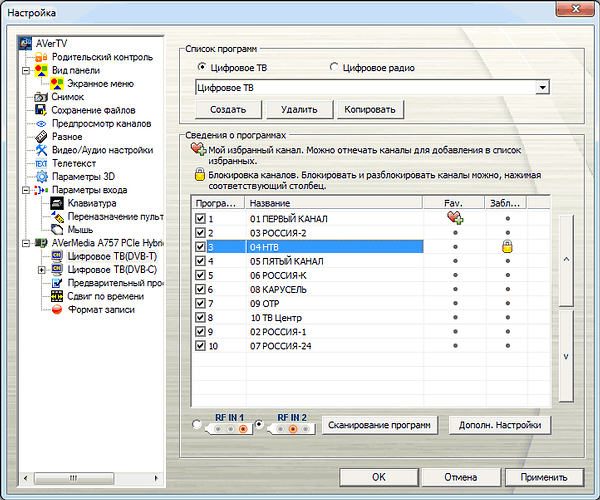
Task: Click the Сохранение файлов floppy disk icon
Action: (41, 110)
